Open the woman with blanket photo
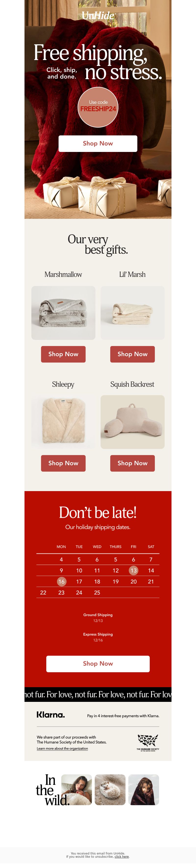Viewport: 196px width, 868px height. point(76,790)
